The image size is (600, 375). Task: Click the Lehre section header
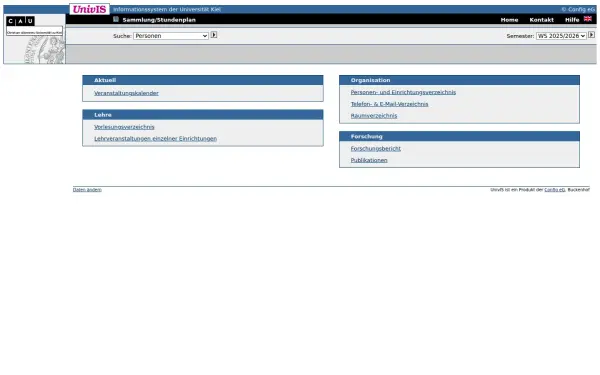pos(203,114)
